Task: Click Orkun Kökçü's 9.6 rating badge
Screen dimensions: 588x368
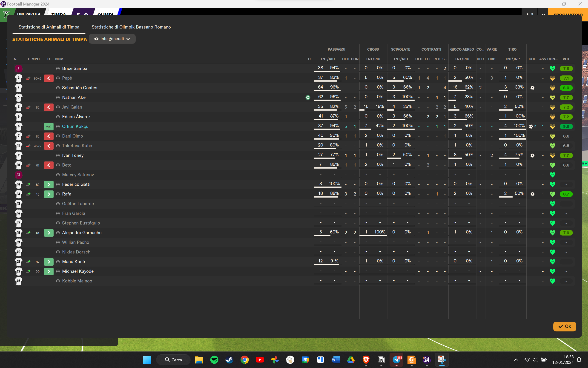Action: coord(566,126)
